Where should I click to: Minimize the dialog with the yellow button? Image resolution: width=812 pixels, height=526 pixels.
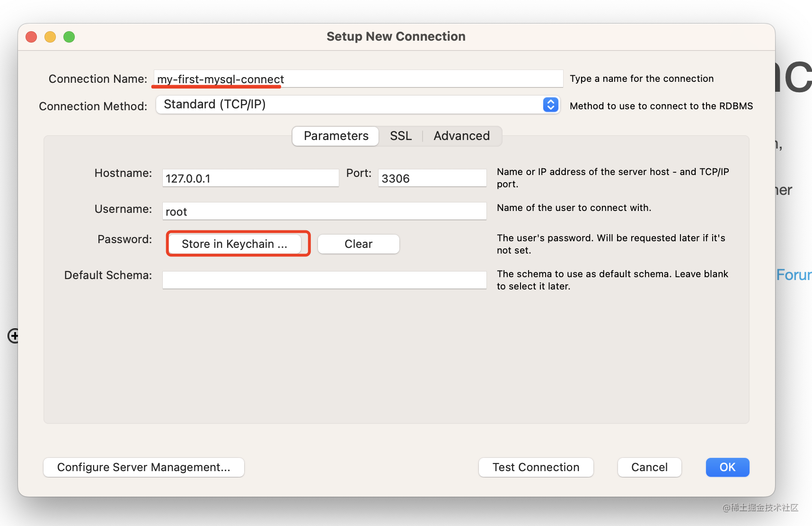coord(50,37)
